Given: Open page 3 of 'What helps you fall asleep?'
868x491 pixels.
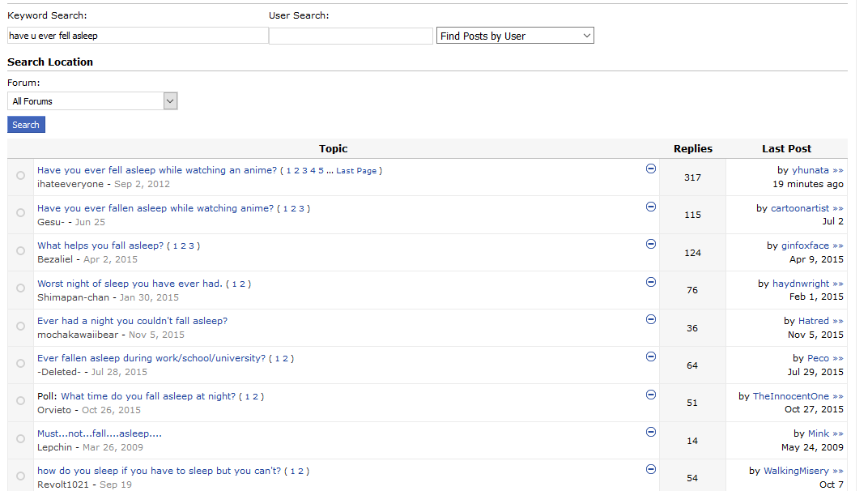Looking at the screenshot, I should [x=191, y=246].
